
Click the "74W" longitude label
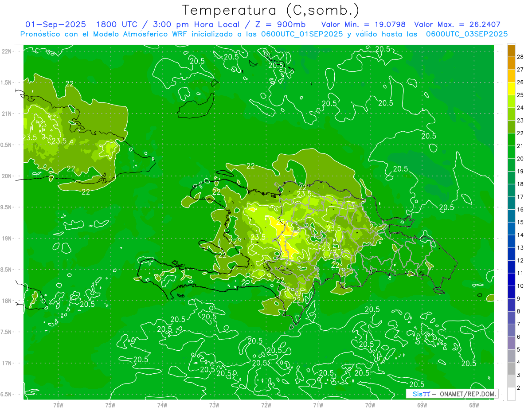(x=162, y=405)
